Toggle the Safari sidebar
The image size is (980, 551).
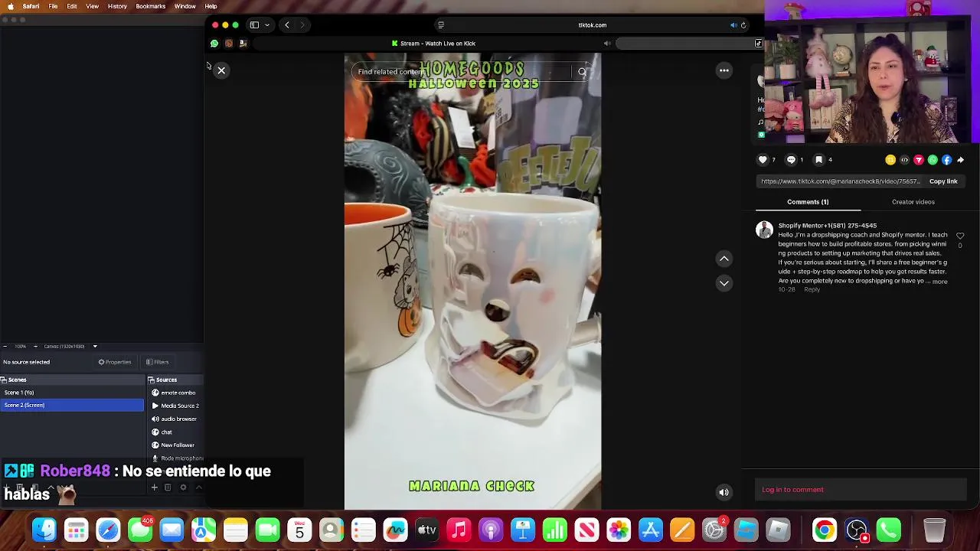click(254, 25)
